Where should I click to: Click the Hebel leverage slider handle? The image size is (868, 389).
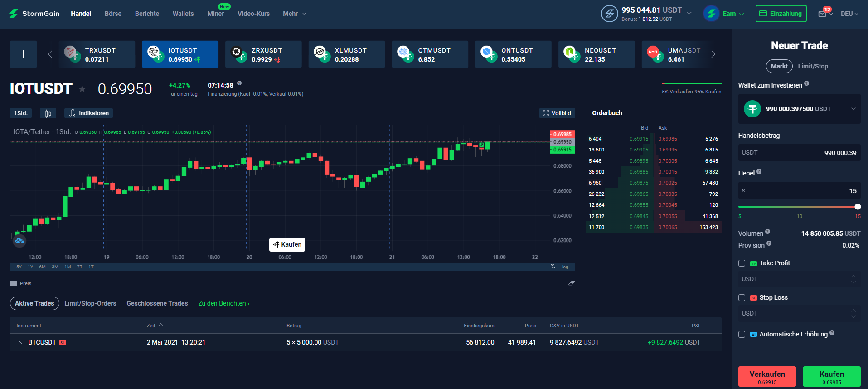(x=858, y=207)
